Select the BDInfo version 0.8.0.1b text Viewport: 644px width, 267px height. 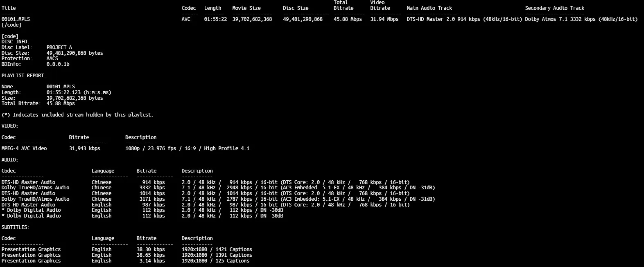pos(58,64)
